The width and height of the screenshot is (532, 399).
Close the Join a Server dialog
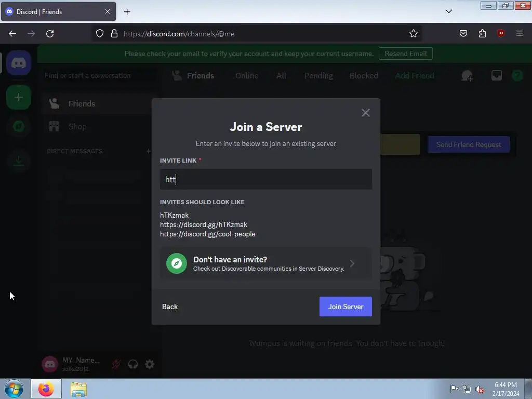point(365,113)
